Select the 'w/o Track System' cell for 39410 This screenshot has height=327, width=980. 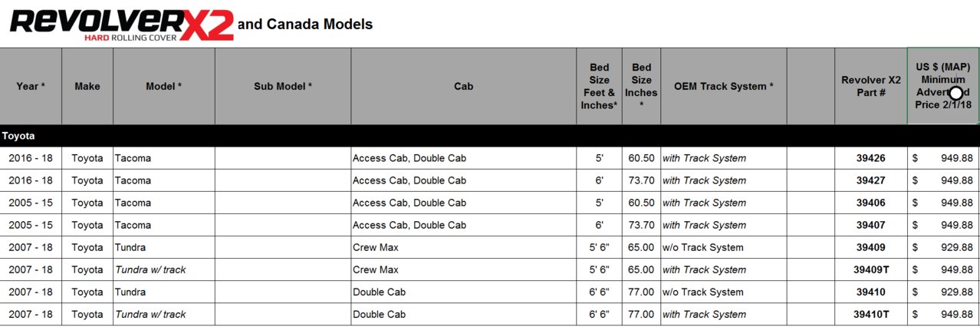coord(724,292)
